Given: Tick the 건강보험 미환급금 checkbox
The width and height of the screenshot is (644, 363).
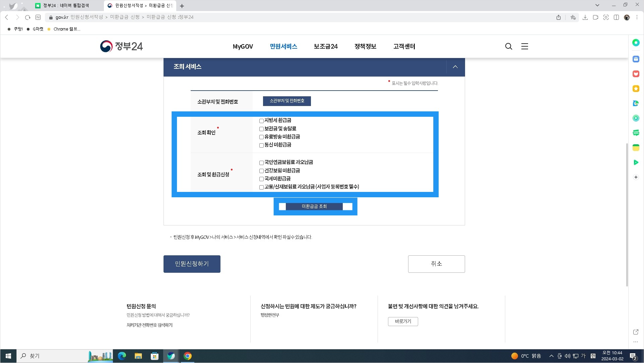Looking at the screenshot, I should [261, 171].
